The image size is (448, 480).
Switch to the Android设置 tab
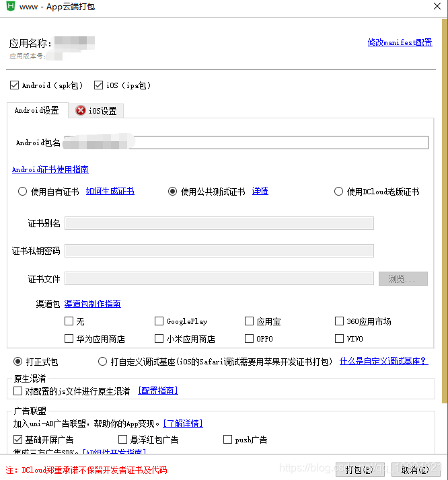[x=37, y=110]
